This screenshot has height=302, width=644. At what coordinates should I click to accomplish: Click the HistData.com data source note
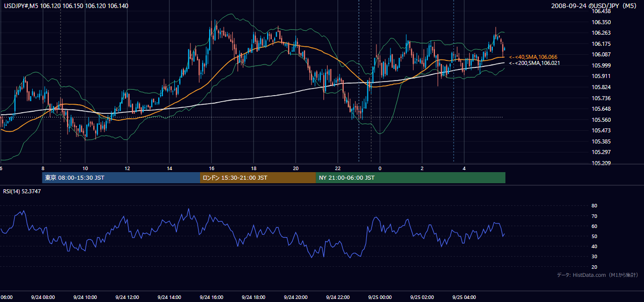tap(598, 275)
